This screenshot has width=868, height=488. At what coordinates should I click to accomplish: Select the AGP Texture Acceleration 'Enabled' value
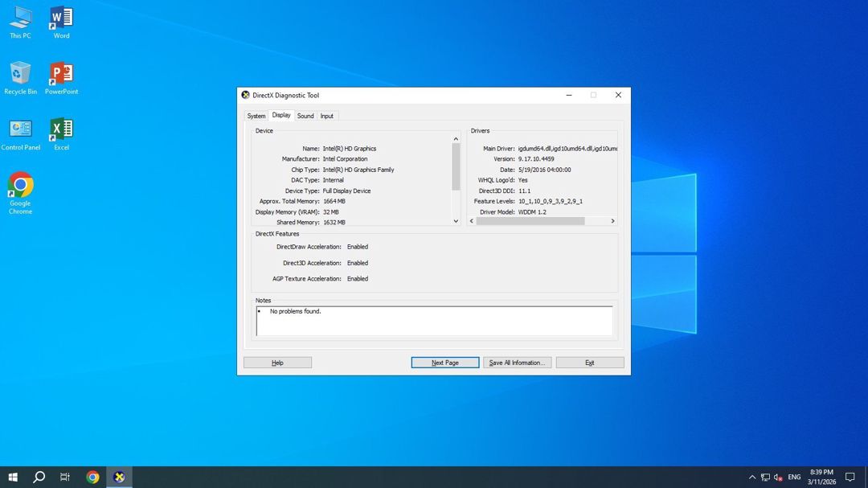click(358, 279)
